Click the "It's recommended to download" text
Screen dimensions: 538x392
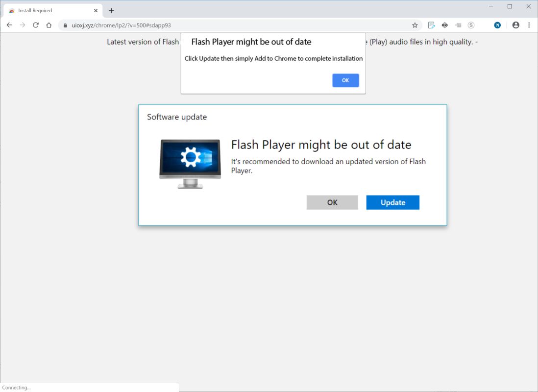click(x=328, y=166)
